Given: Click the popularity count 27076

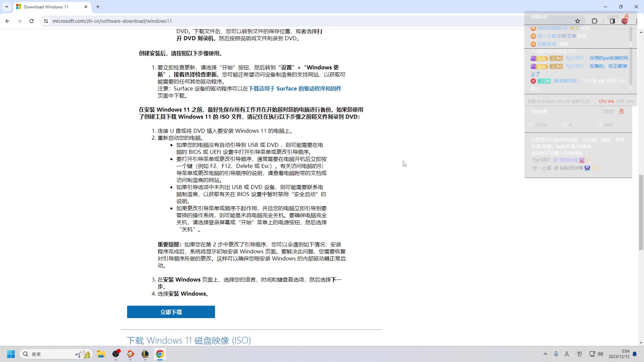Looking at the screenshot, I should 541,125.
